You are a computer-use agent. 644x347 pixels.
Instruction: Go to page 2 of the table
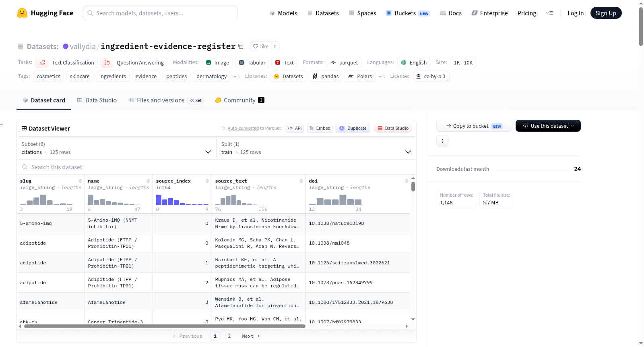pyautogui.click(x=229, y=336)
